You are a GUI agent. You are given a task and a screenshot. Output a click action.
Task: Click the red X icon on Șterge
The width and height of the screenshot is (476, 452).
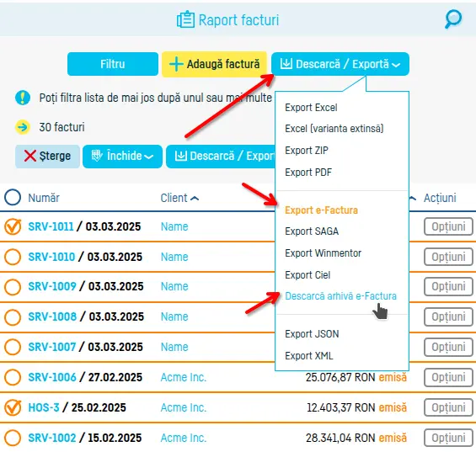pos(30,156)
